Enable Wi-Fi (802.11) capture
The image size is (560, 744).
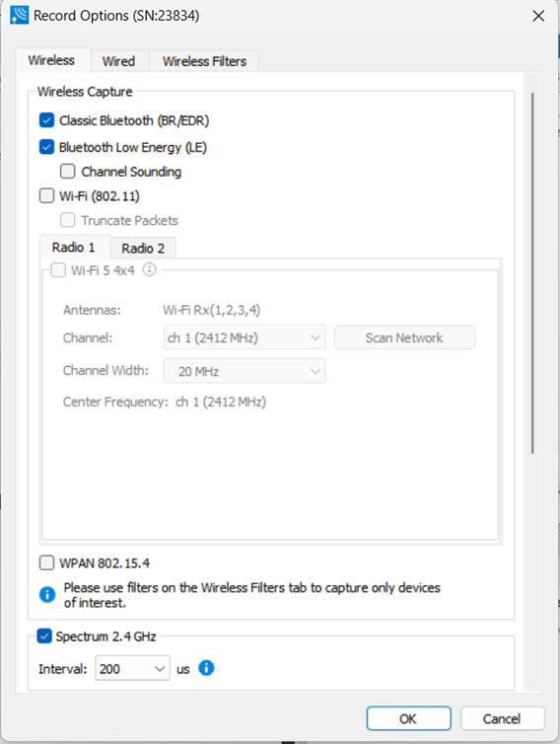click(46, 195)
